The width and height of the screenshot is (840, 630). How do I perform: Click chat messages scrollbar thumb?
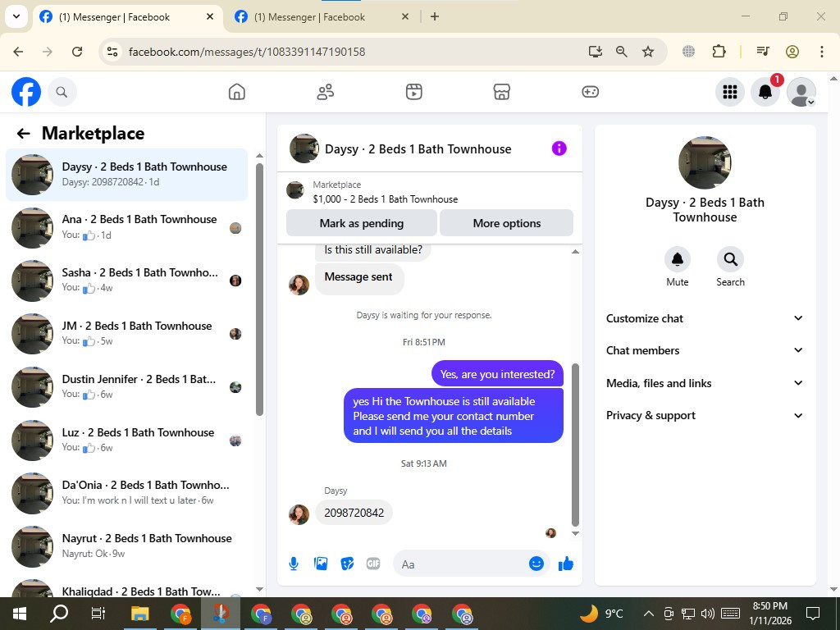click(x=575, y=445)
